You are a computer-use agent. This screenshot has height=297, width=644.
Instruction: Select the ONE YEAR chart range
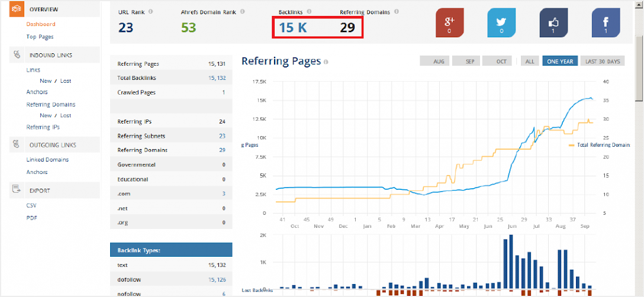point(559,61)
